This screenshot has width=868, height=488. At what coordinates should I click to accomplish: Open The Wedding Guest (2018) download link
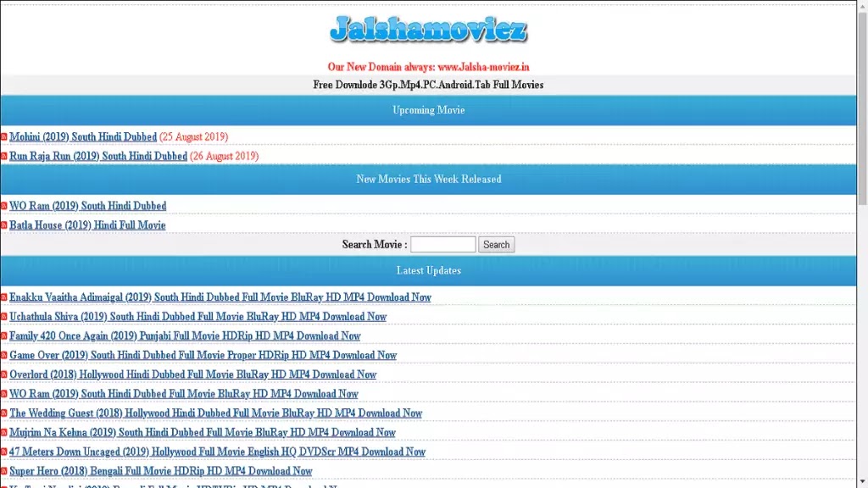click(x=215, y=413)
